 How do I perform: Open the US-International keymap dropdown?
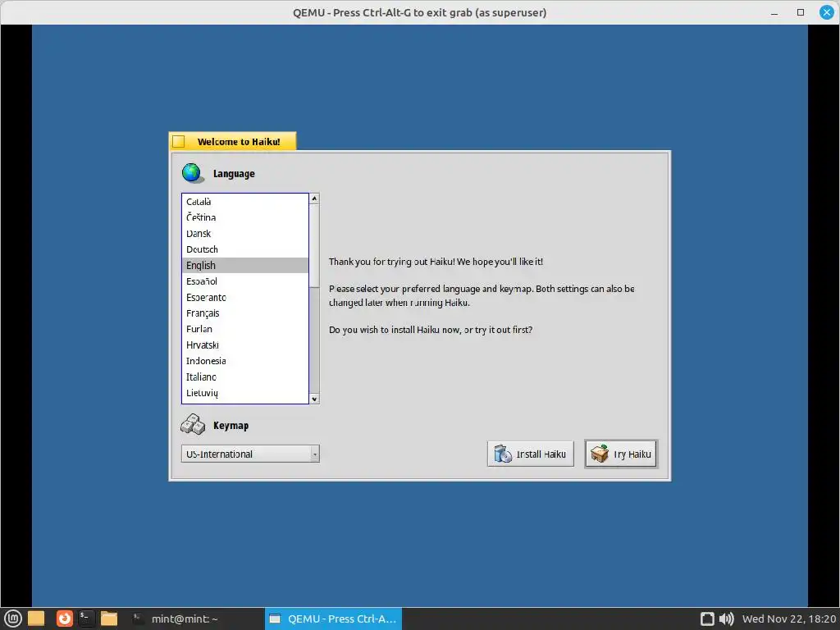tap(250, 454)
